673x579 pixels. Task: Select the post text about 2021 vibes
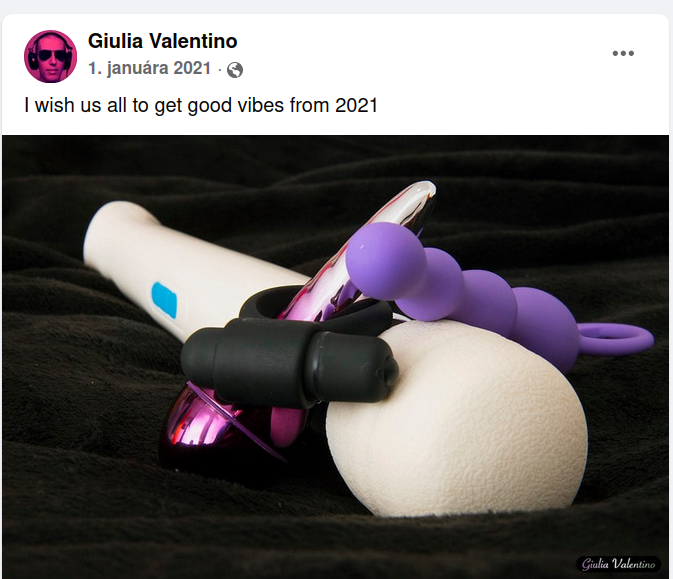[201, 105]
